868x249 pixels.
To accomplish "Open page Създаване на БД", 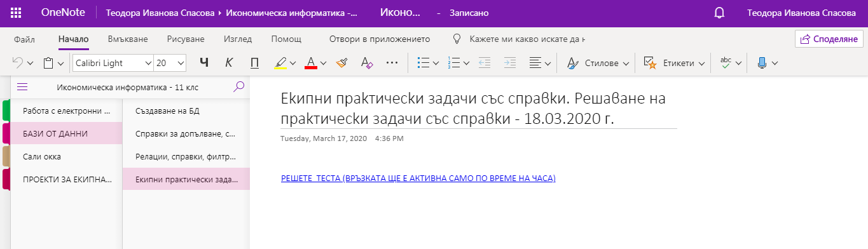I will [186, 111].
